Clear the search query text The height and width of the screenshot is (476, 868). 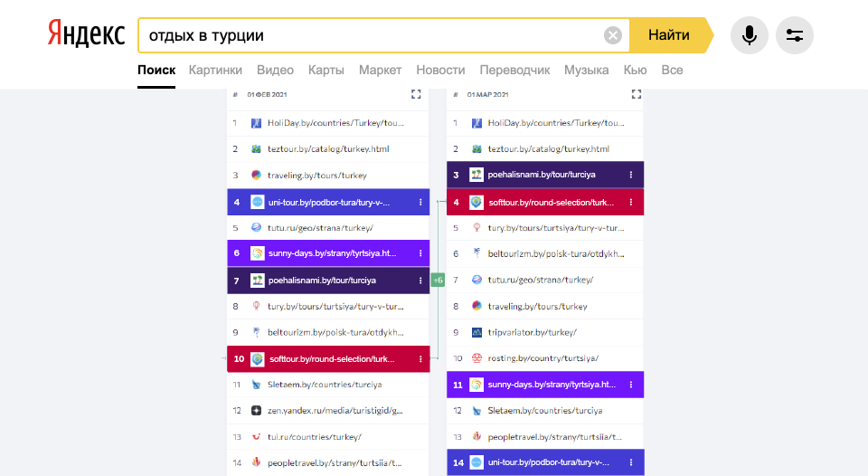click(612, 35)
